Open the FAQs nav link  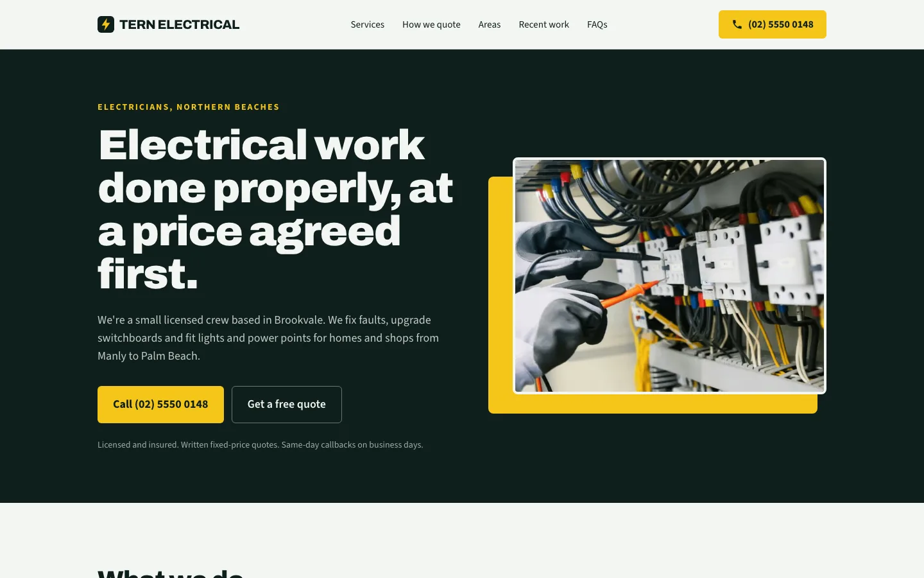coord(597,24)
